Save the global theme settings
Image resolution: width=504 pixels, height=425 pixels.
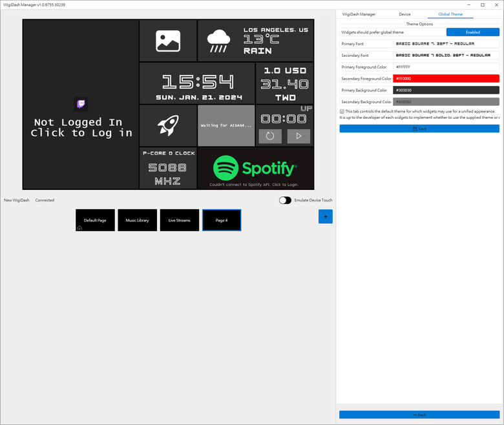[x=419, y=129]
